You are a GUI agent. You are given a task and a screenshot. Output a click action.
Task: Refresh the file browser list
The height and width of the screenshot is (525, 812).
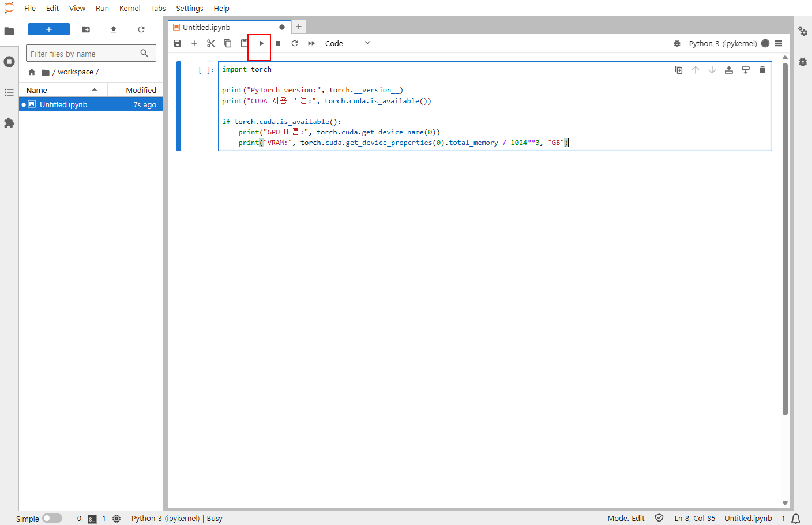[141, 29]
